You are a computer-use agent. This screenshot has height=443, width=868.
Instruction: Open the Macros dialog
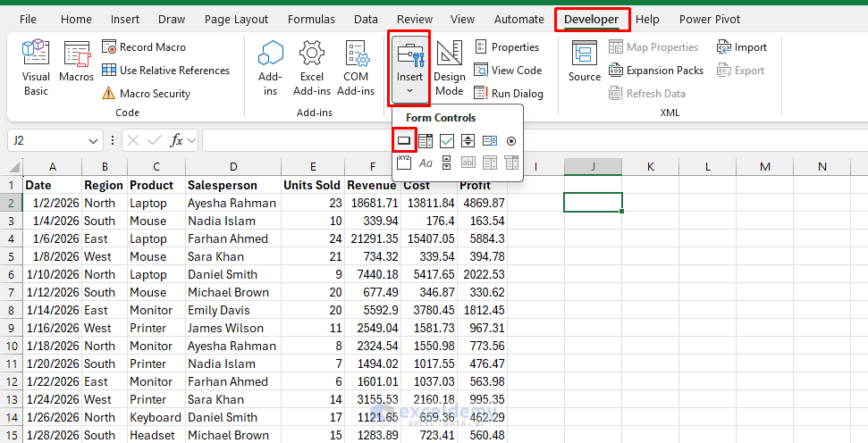pos(76,62)
